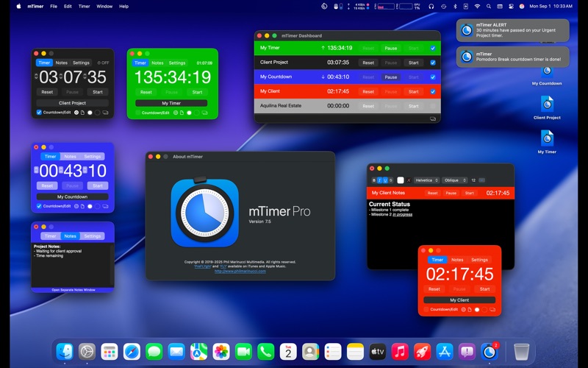Click Reset in the green My Timer window

pyautogui.click(x=146, y=92)
